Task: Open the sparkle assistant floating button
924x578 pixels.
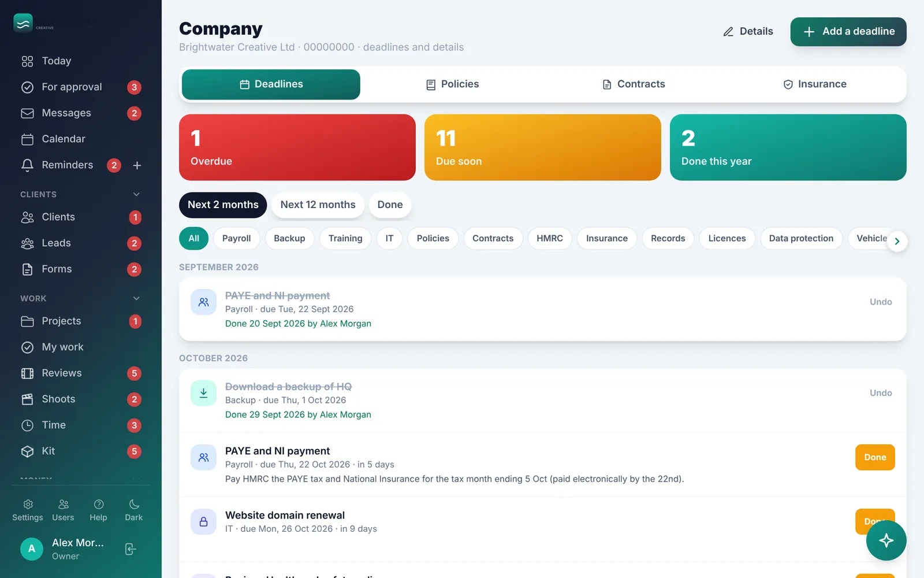Action: [x=886, y=540]
